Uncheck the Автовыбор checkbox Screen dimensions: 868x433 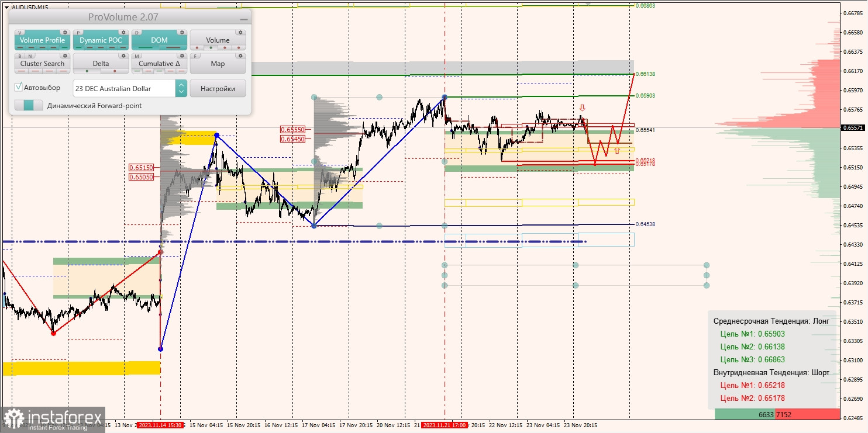pos(19,88)
